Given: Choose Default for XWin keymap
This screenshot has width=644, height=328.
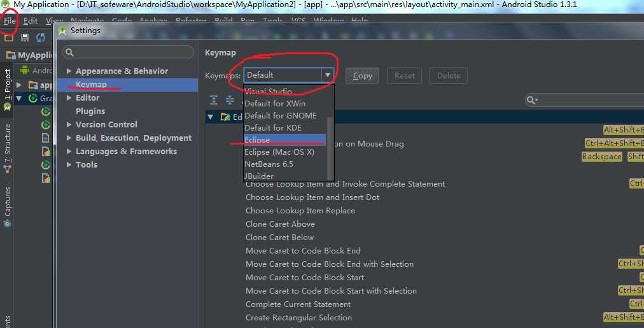Looking at the screenshot, I should [x=275, y=104].
